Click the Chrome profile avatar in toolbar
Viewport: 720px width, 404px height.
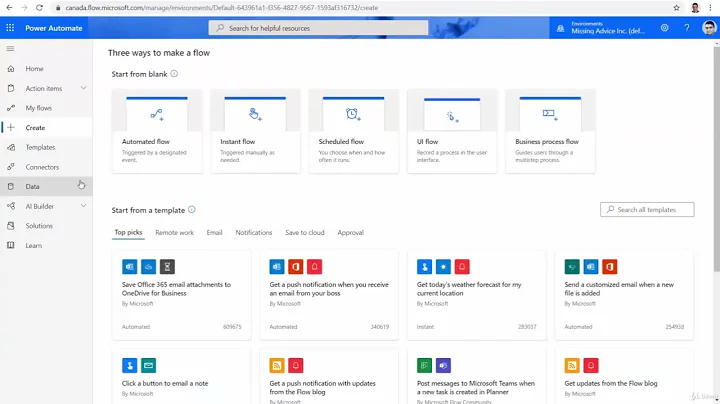pos(695,8)
